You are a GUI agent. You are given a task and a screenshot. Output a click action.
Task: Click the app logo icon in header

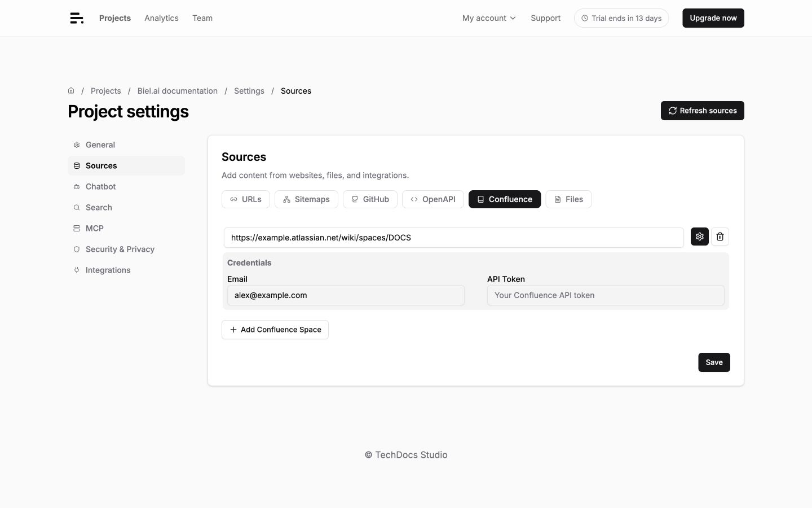click(x=77, y=18)
